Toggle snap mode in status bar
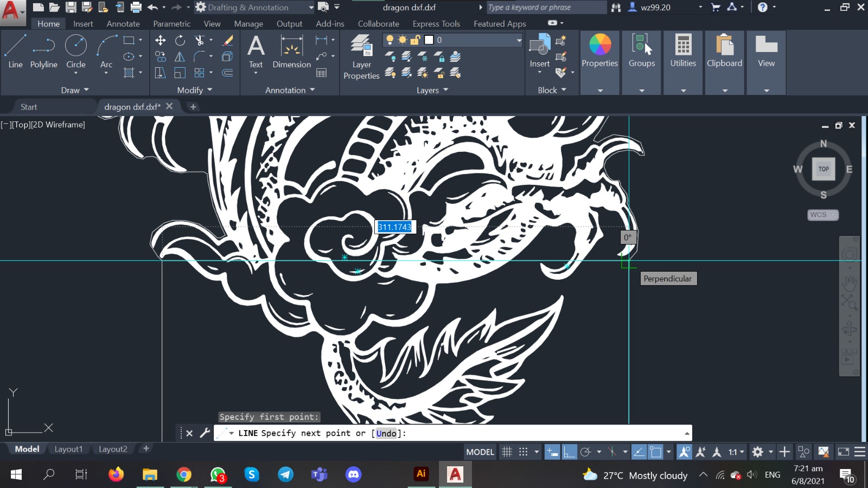Screen dimensions: 868x488 tap(523, 452)
